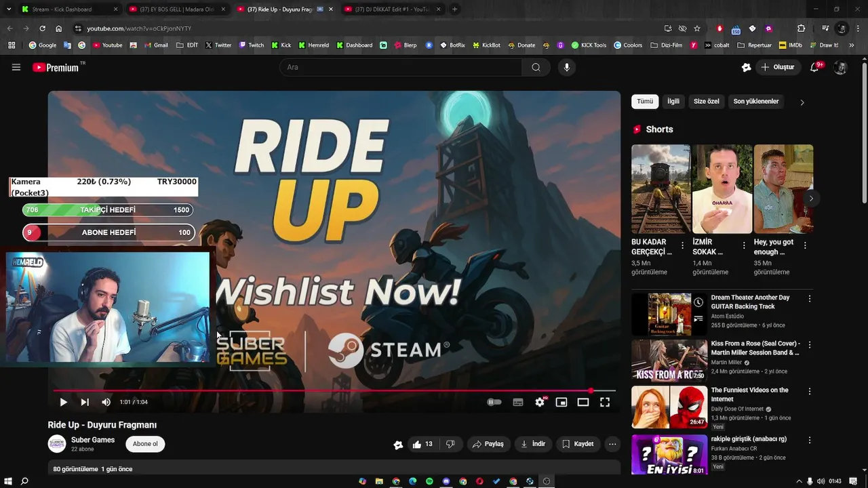The width and height of the screenshot is (868, 488).
Task: Show more Shorts with right arrow
Action: (811, 199)
